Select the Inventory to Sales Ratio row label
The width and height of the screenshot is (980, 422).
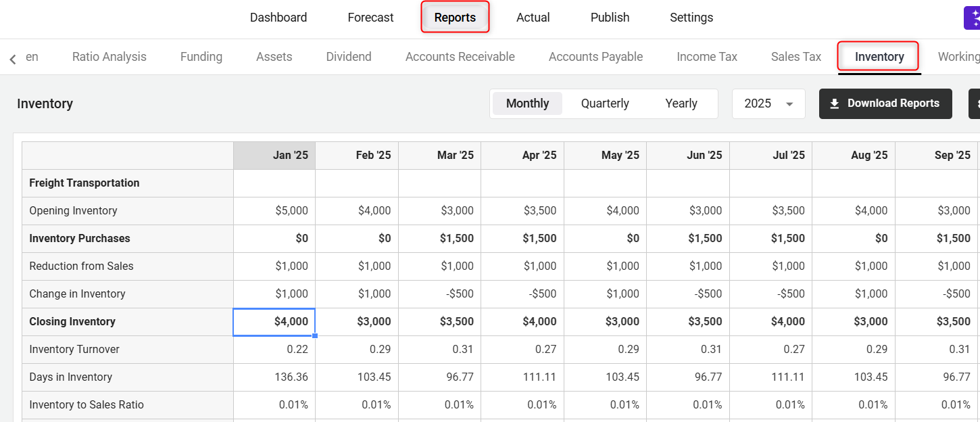[x=128, y=405]
